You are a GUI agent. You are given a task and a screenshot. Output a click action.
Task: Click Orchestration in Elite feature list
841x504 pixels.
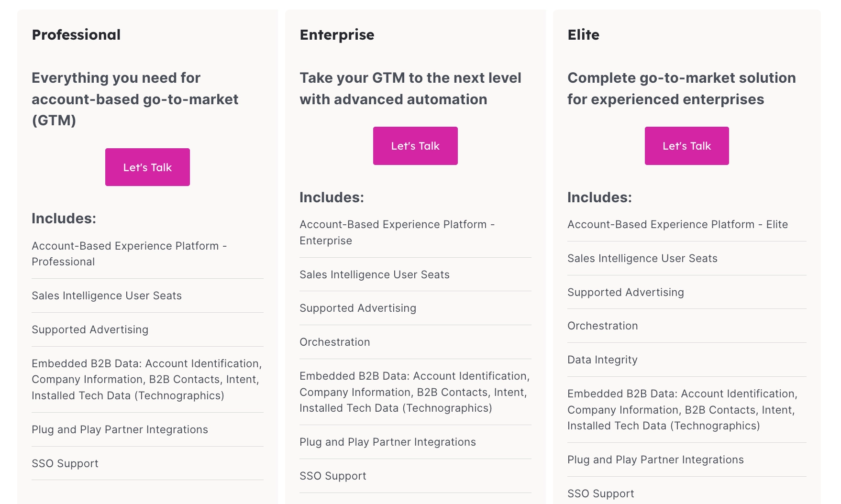[x=603, y=326]
